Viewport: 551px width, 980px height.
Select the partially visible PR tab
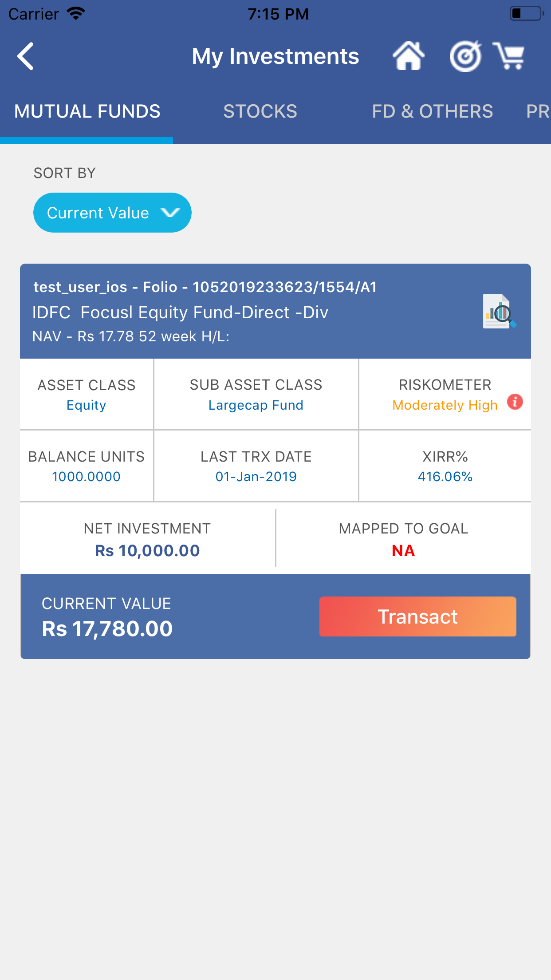538,111
